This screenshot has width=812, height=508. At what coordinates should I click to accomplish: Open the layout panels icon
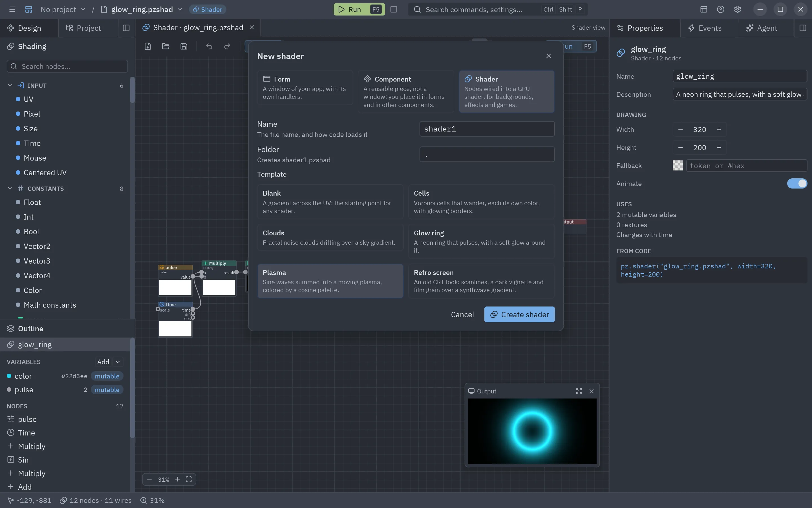coord(704,9)
